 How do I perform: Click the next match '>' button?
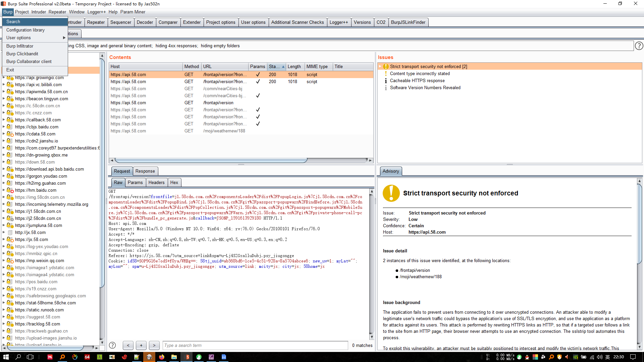[x=154, y=345]
